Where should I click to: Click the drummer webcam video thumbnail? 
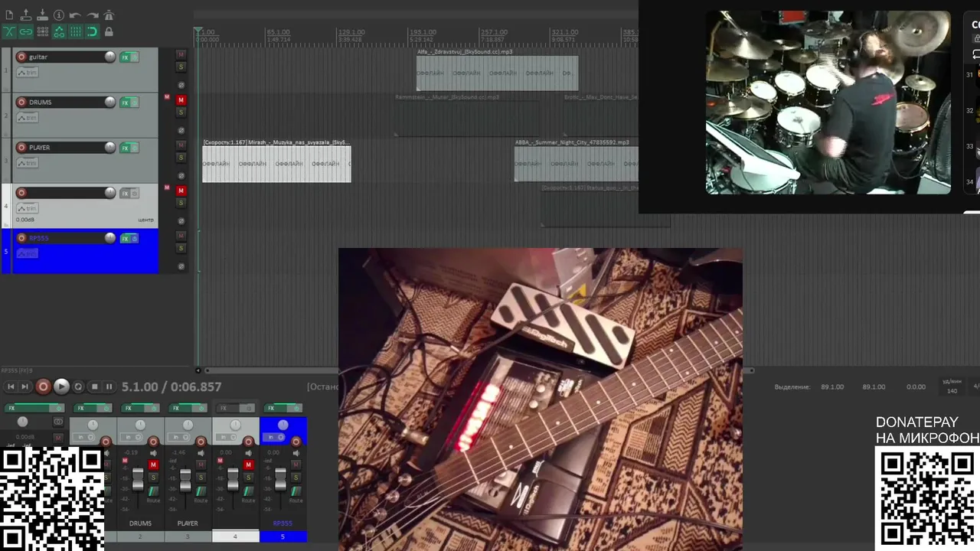[828, 102]
